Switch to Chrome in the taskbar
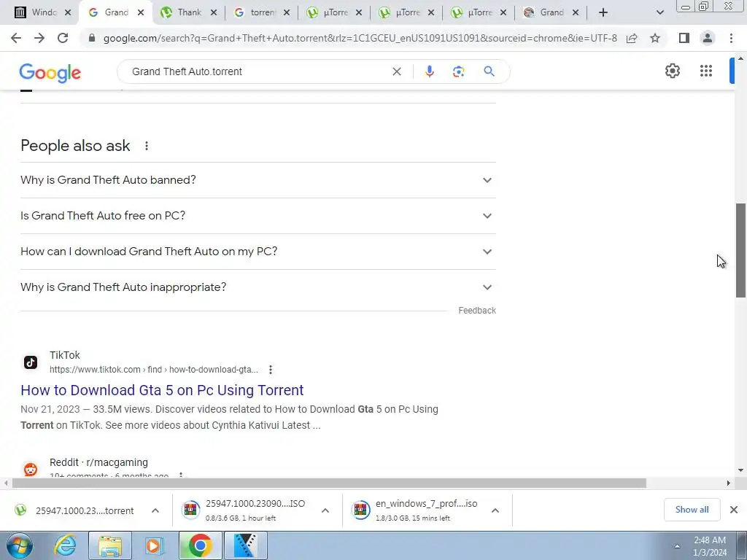Screen dimensions: 747x560 click(201, 545)
